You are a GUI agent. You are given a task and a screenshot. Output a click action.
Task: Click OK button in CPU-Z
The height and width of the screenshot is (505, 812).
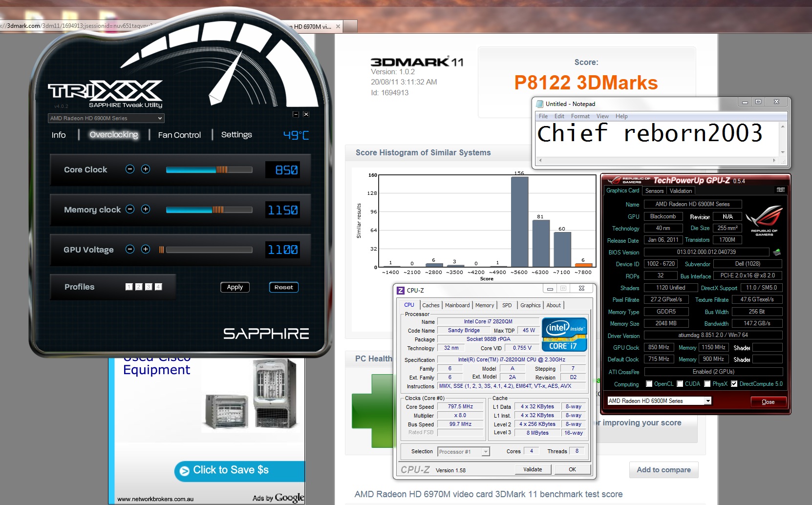[x=572, y=469]
